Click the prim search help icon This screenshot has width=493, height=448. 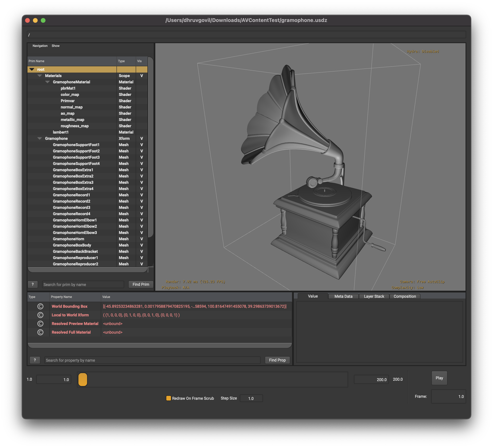(x=33, y=284)
